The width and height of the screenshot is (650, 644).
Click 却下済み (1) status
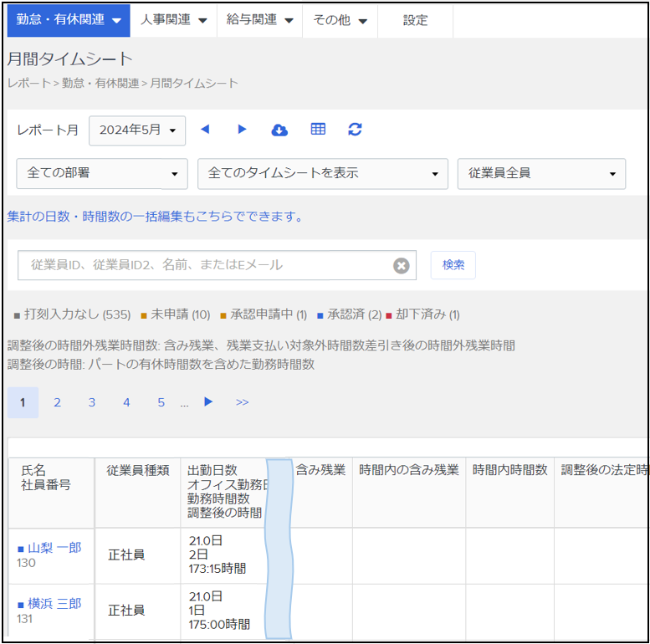point(422,314)
